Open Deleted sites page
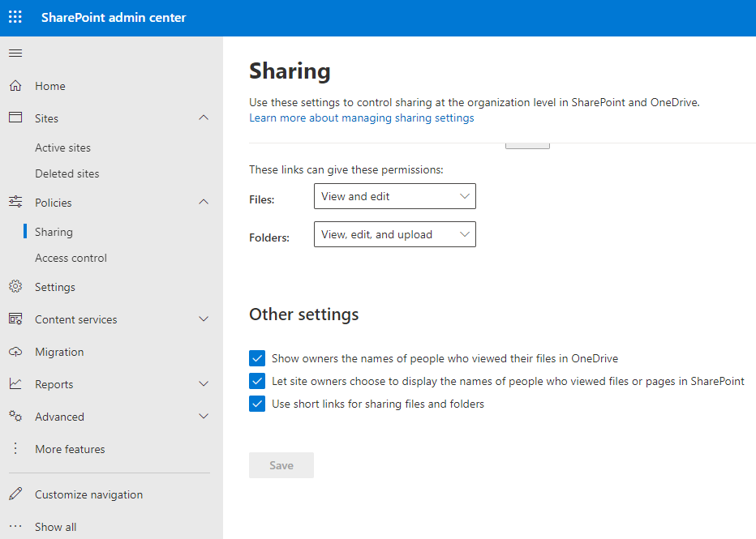The height and width of the screenshot is (539, 756). 67,174
